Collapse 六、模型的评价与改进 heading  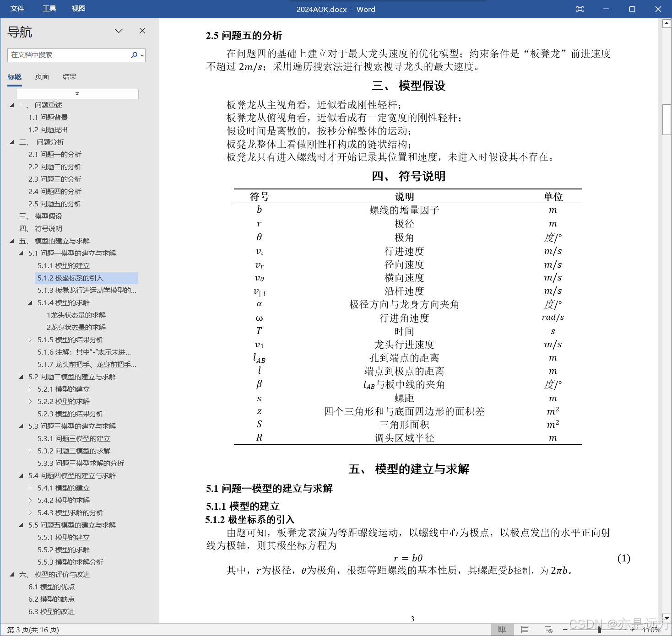coord(12,575)
